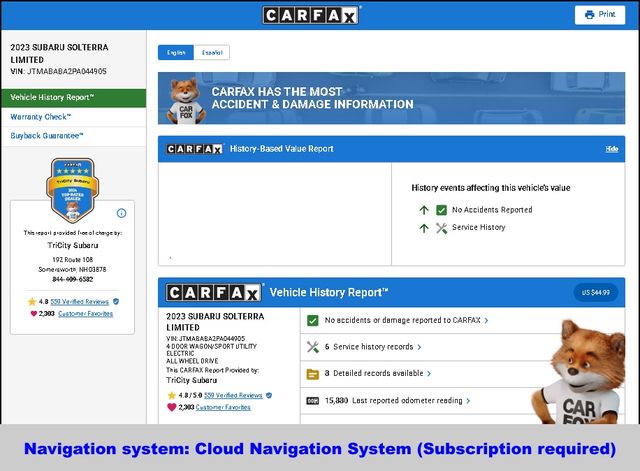This screenshot has width=640, height=471.
Task: Click the verified shield icon in sidebar
Action: pyautogui.click(x=116, y=301)
